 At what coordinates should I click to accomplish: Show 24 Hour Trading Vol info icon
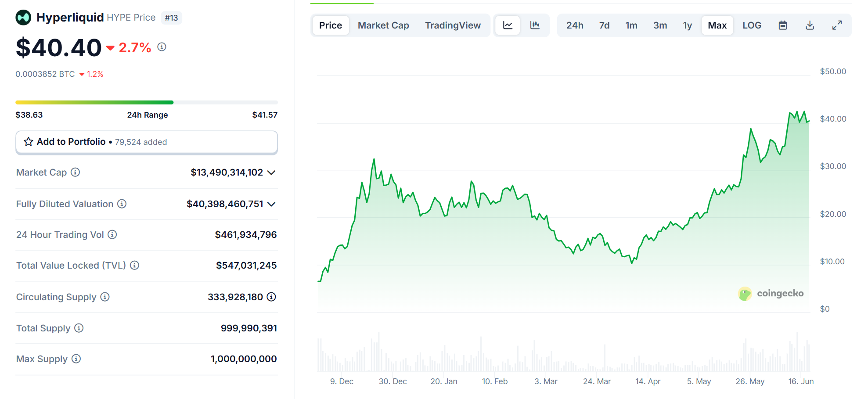tap(112, 234)
